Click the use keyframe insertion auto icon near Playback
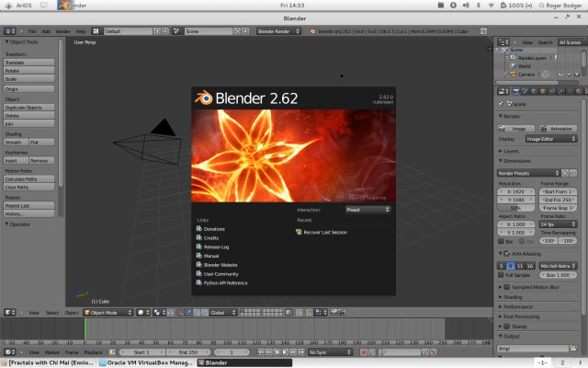The image size is (588, 368). point(112,352)
